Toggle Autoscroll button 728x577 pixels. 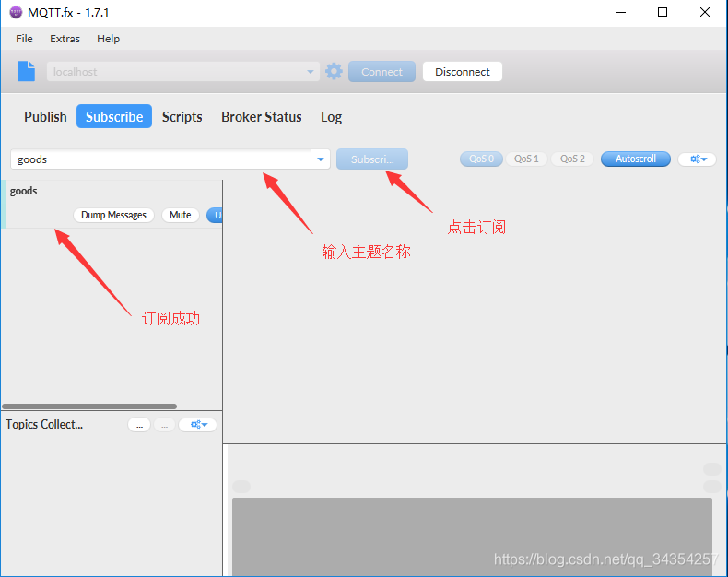[636, 159]
